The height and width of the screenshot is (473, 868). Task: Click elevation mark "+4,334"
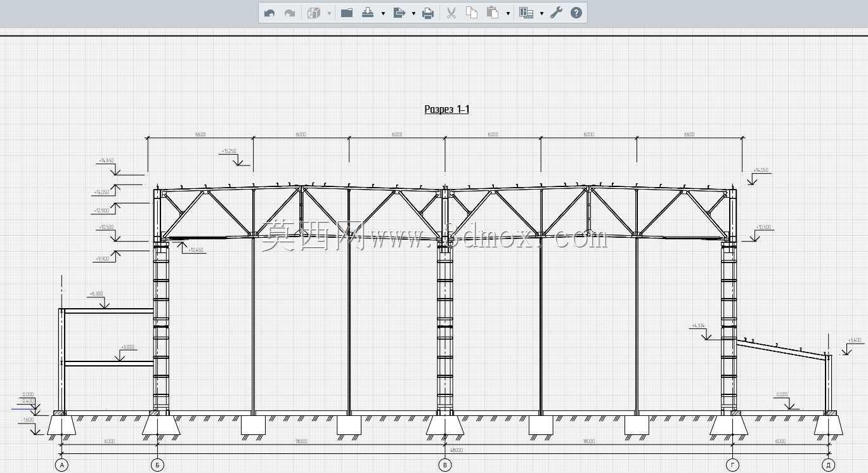pyautogui.click(x=698, y=325)
